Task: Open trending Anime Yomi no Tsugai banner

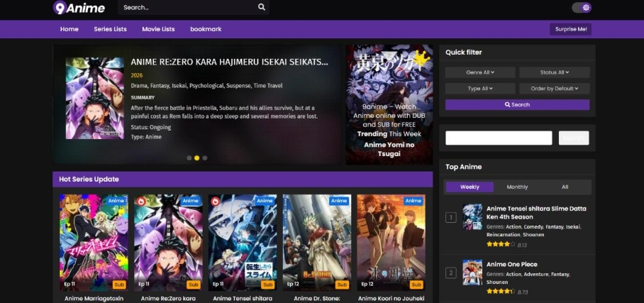Action: point(389,105)
